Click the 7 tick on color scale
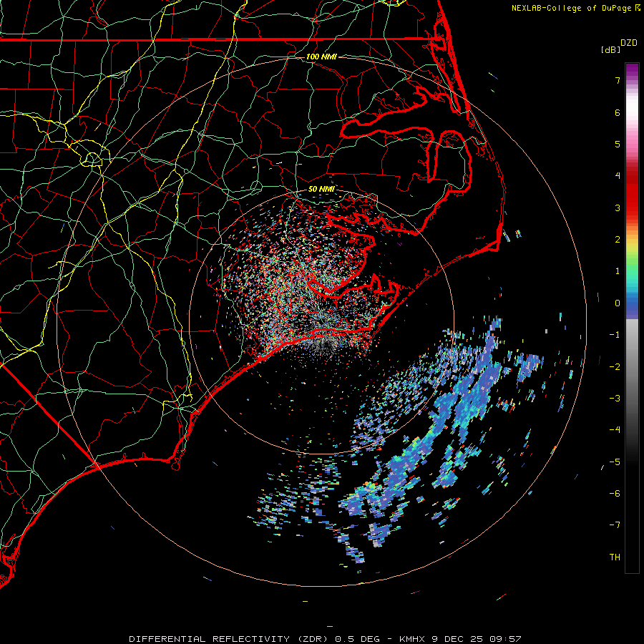644x644 pixels. [618, 80]
